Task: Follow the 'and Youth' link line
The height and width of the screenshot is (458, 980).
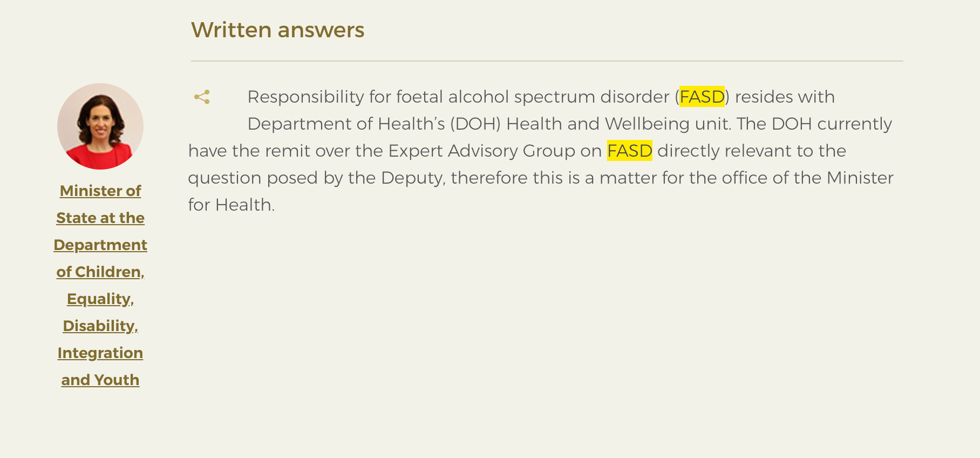Action: (100, 380)
